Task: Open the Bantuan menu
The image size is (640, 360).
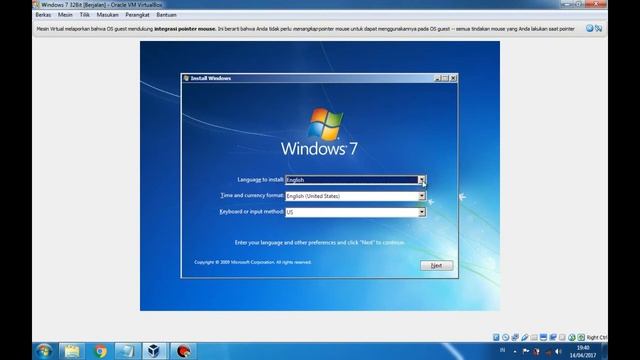Action: (x=167, y=15)
